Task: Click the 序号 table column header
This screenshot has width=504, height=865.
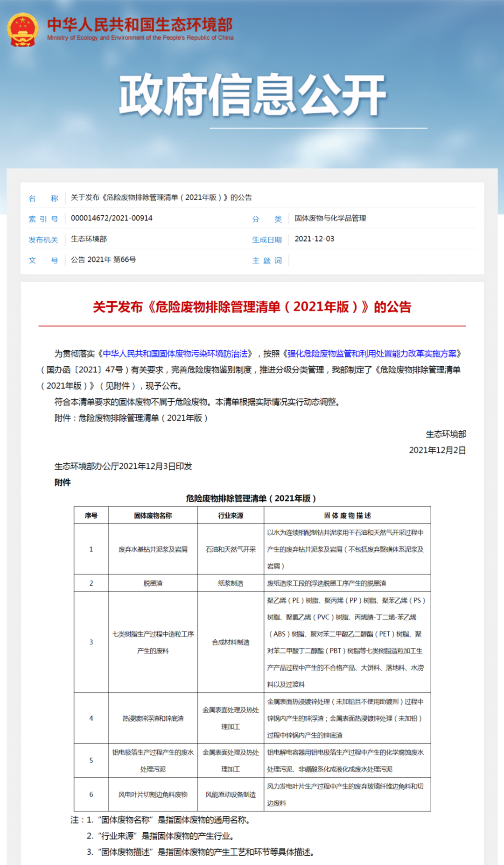Action: [91, 516]
